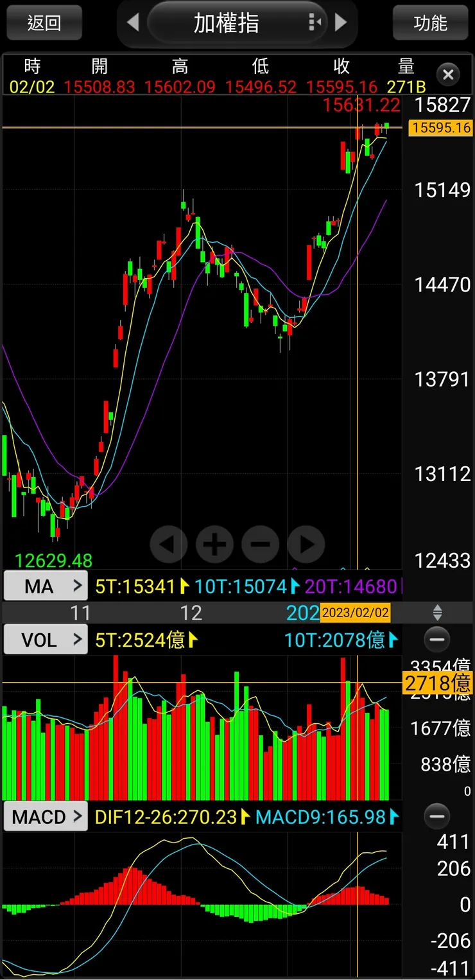Open the MACD indicator selector
Image resolution: width=475 pixels, height=980 pixels.
(x=46, y=817)
